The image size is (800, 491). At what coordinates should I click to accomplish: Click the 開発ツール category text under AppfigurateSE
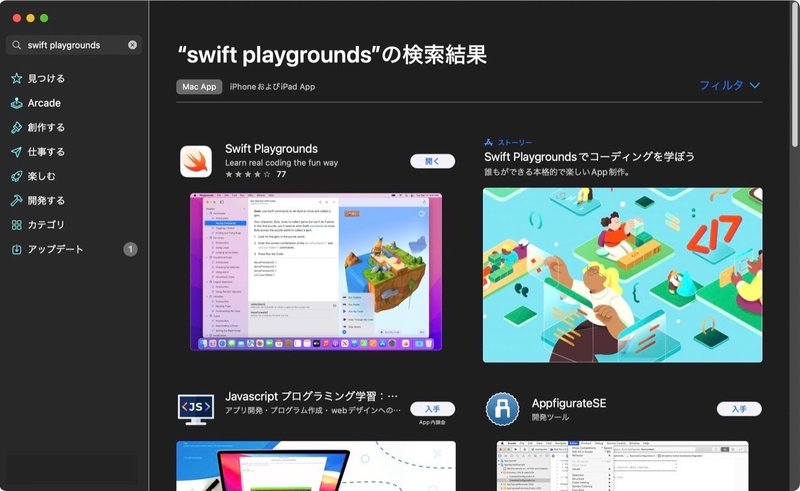551,418
